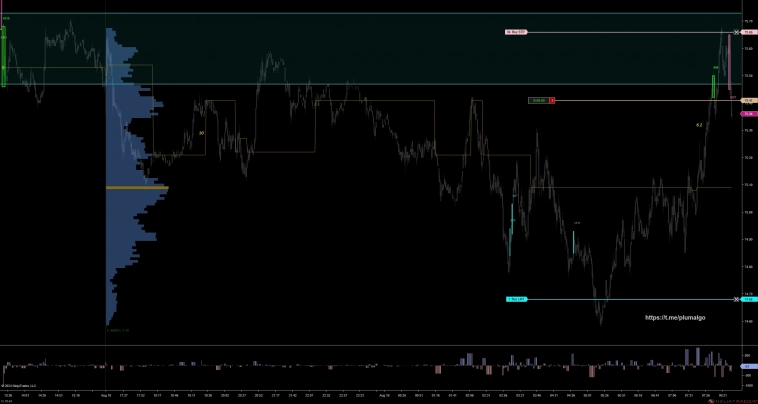758x404 pixels.
Task: Click the beige entry price marker on axis
Action: point(748,100)
